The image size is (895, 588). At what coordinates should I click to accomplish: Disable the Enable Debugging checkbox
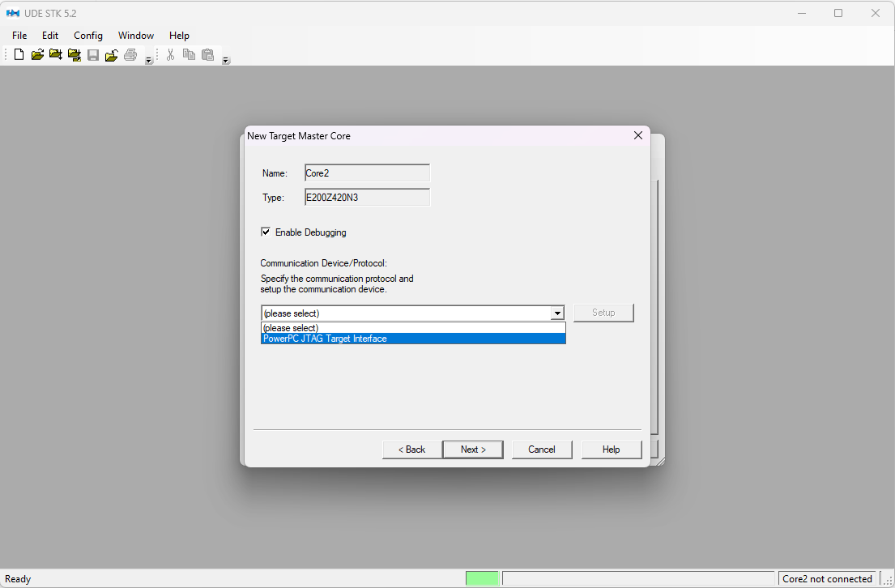(x=266, y=232)
